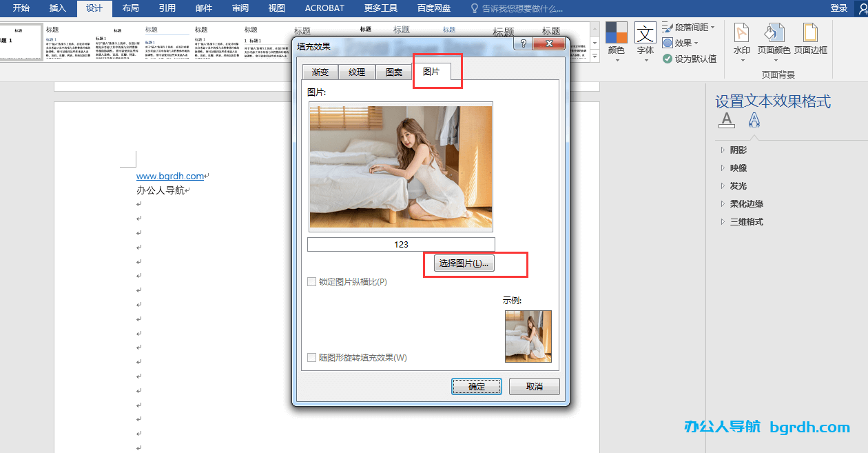The width and height of the screenshot is (868, 453).
Task: Open Paragraph Spacing (段落间距) dropdown
Action: click(688, 27)
